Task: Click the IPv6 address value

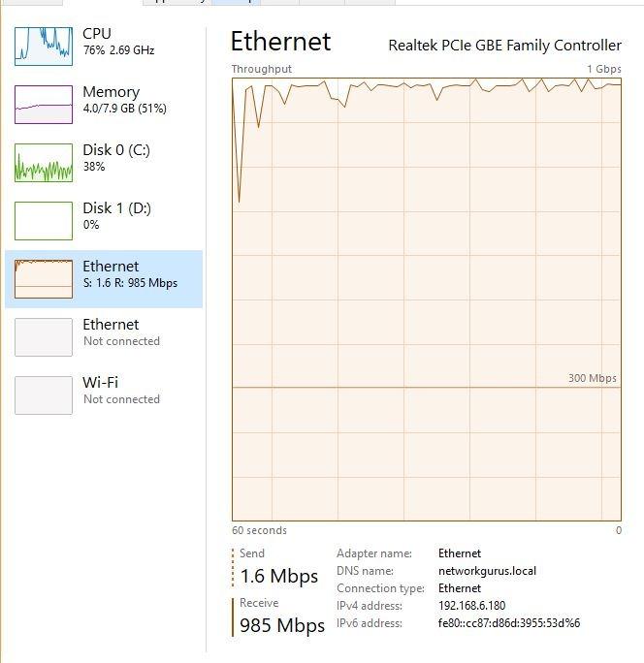Action: coord(509,623)
